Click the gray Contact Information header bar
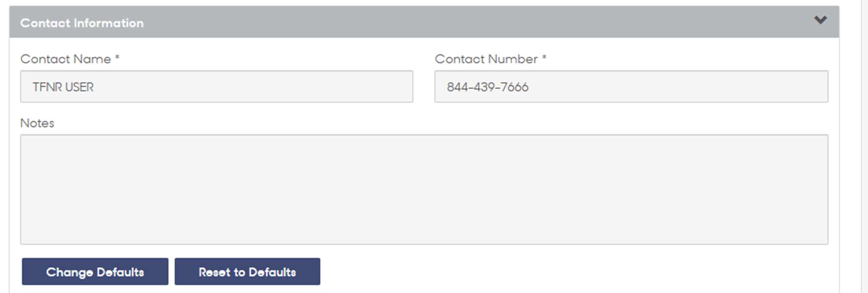 click(424, 22)
